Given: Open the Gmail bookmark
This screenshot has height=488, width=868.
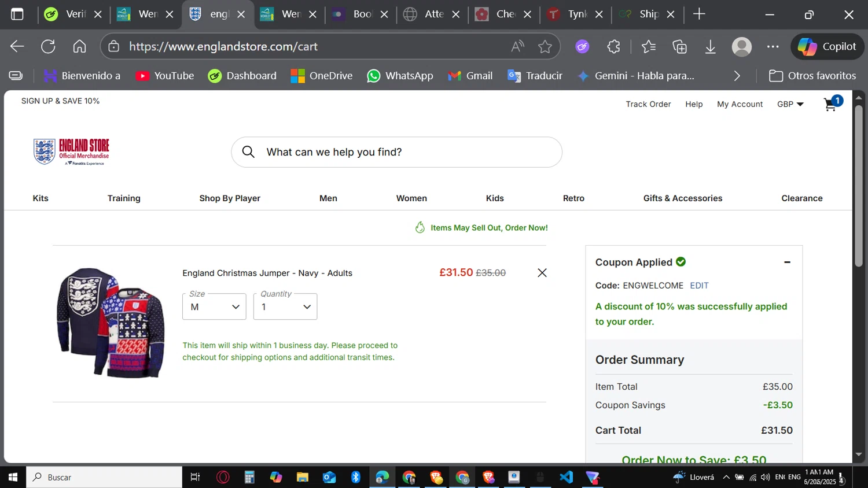Looking at the screenshot, I should click(x=470, y=76).
